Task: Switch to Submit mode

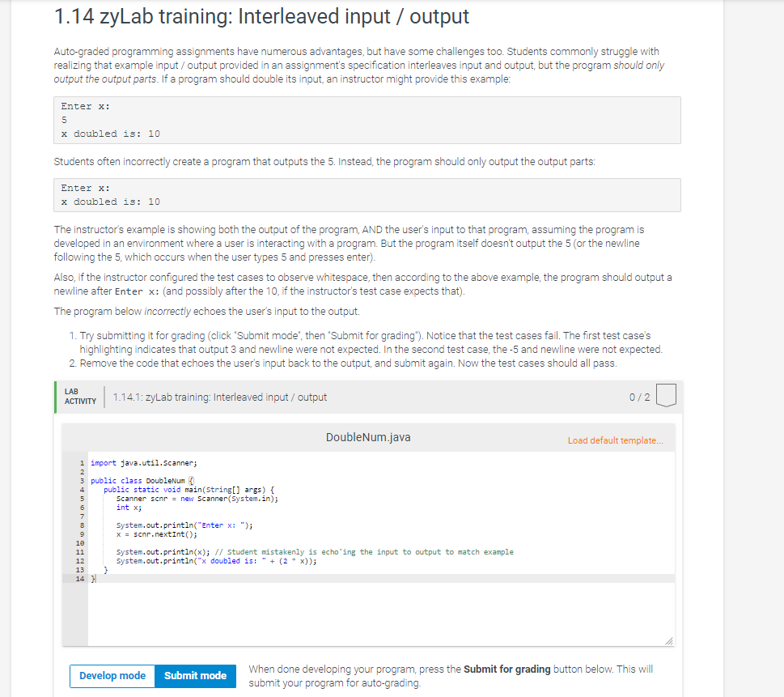Action: (195, 676)
